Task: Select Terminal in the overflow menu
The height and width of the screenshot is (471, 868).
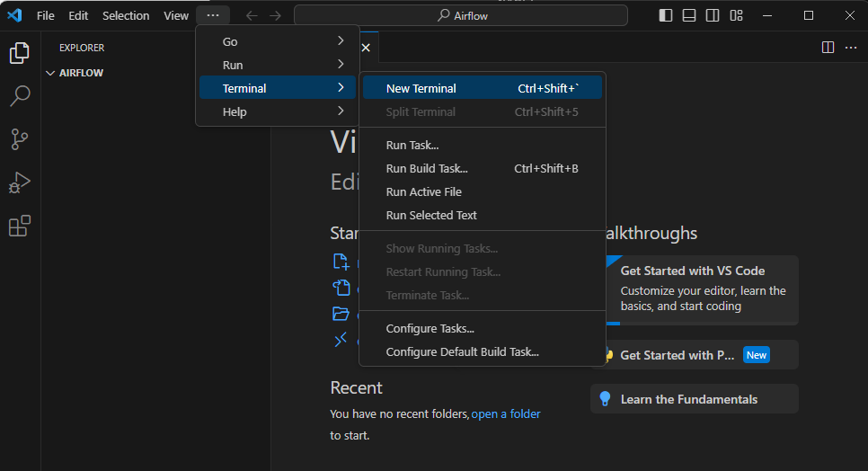Action: [278, 88]
